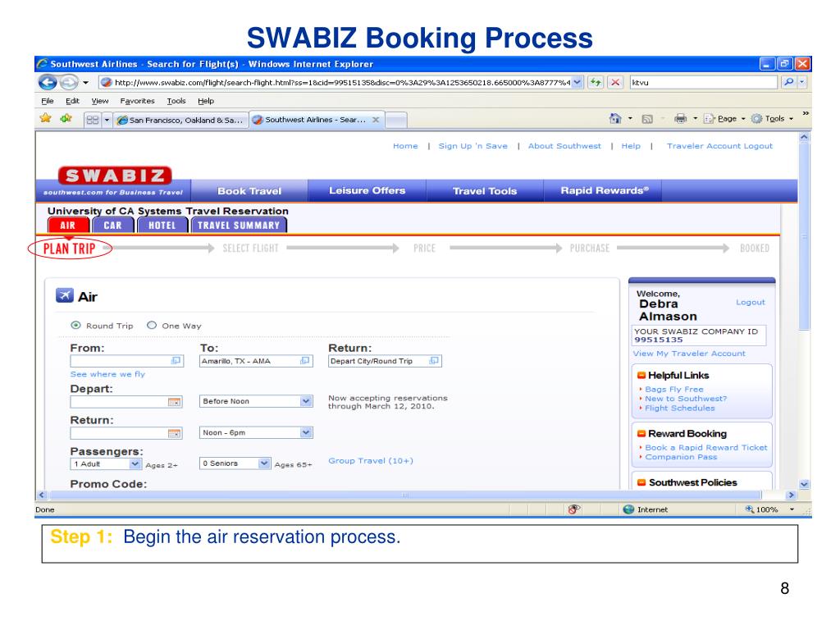Click the Print icon in toolbar
The image size is (840, 630).
pyautogui.click(x=680, y=118)
